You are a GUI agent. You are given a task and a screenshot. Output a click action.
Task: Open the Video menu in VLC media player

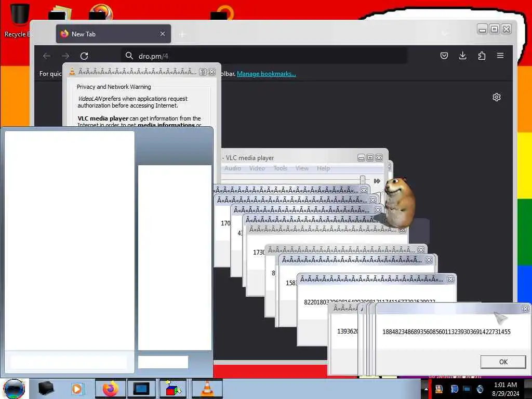click(x=257, y=168)
